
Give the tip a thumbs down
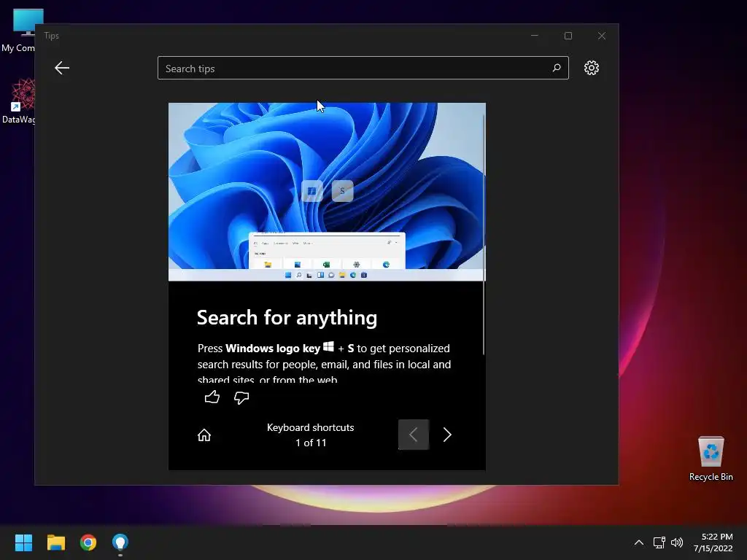pos(241,397)
